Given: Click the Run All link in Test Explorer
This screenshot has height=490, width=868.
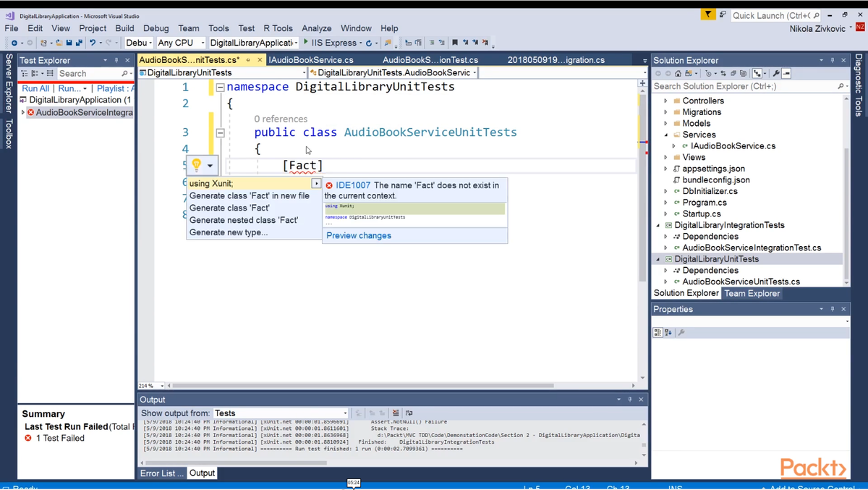Looking at the screenshot, I should pos(35,88).
